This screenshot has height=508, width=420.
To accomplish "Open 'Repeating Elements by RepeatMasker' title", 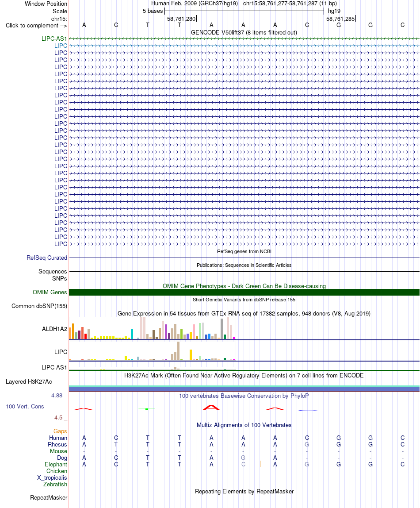I will (x=244, y=492).
